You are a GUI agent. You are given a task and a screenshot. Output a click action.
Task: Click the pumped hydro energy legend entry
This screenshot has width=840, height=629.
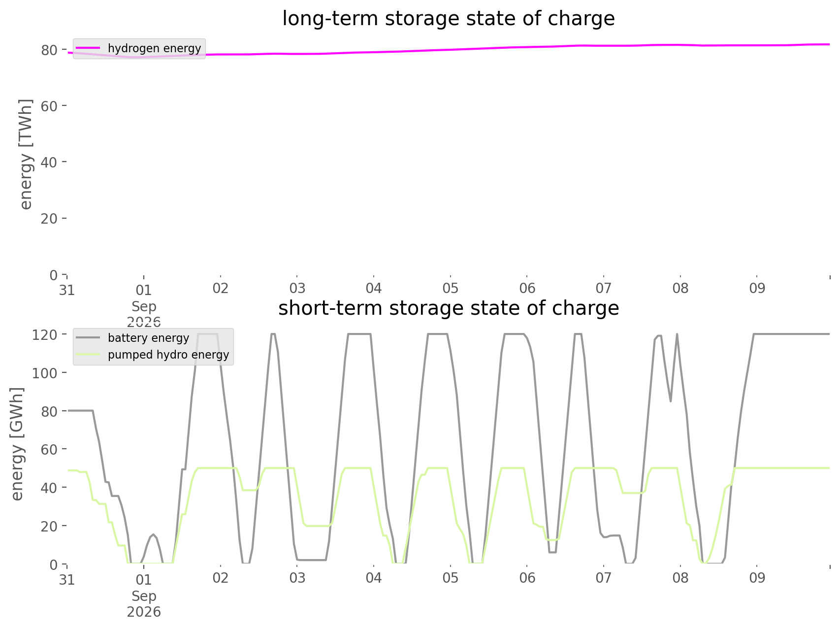pos(153,355)
